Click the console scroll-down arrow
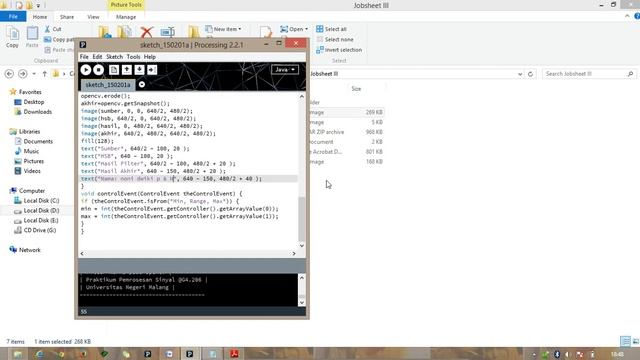The image size is (640, 360). coord(302,302)
